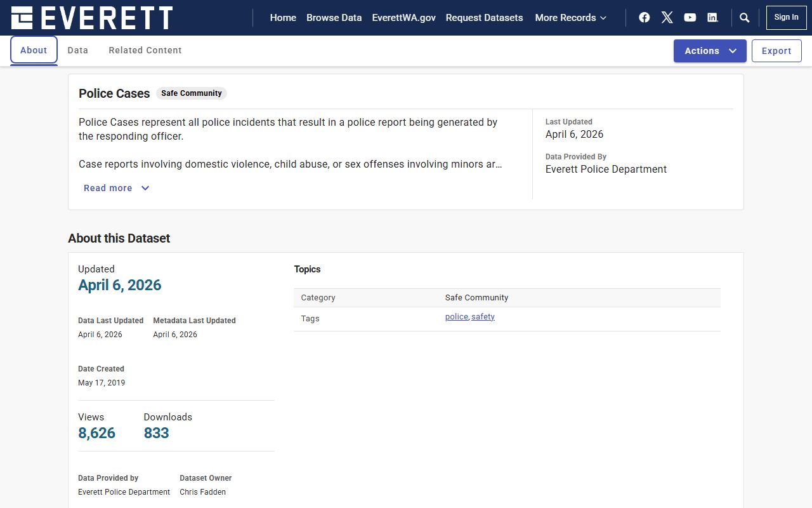Click dataset owner Chris Fadden
Viewport: 812px width, 508px height.
202,492
